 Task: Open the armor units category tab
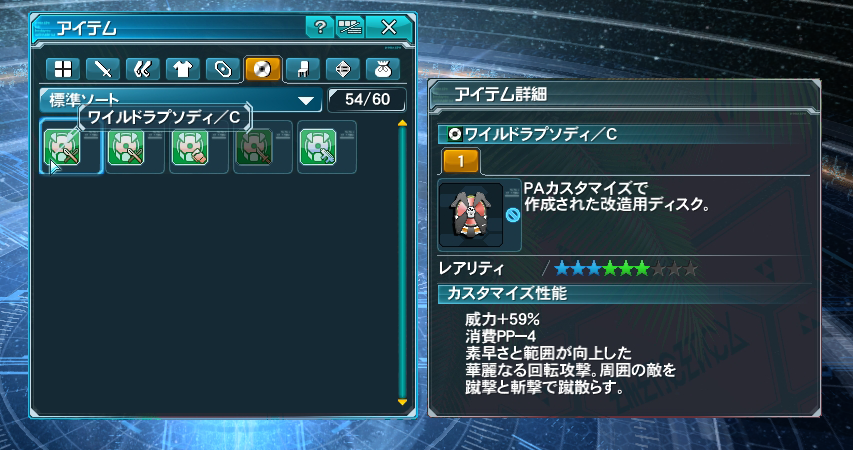(143, 70)
